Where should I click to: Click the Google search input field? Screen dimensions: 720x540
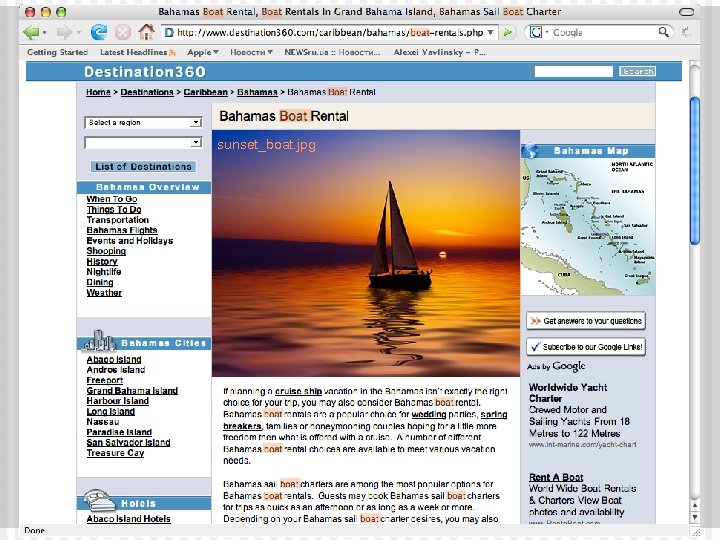pyautogui.click(x=604, y=32)
